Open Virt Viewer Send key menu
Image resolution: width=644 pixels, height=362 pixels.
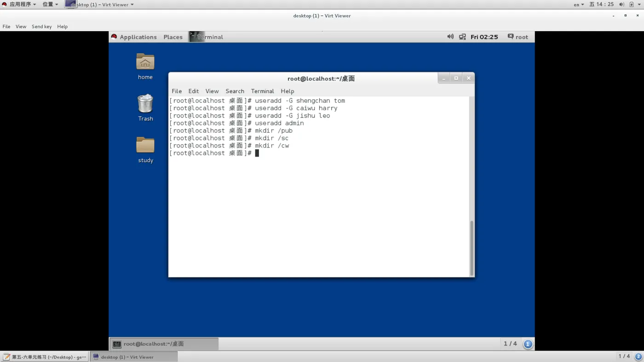tap(42, 27)
